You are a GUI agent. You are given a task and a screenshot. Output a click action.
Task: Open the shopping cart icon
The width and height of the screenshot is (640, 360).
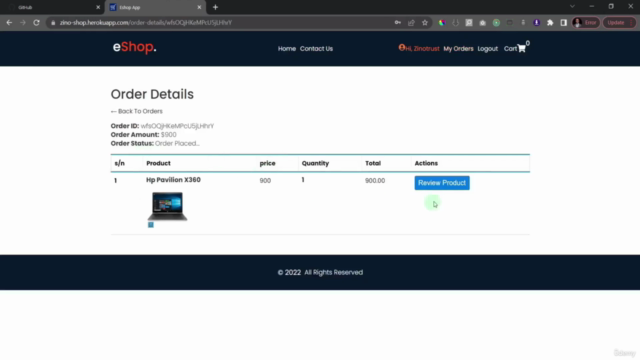522,49
